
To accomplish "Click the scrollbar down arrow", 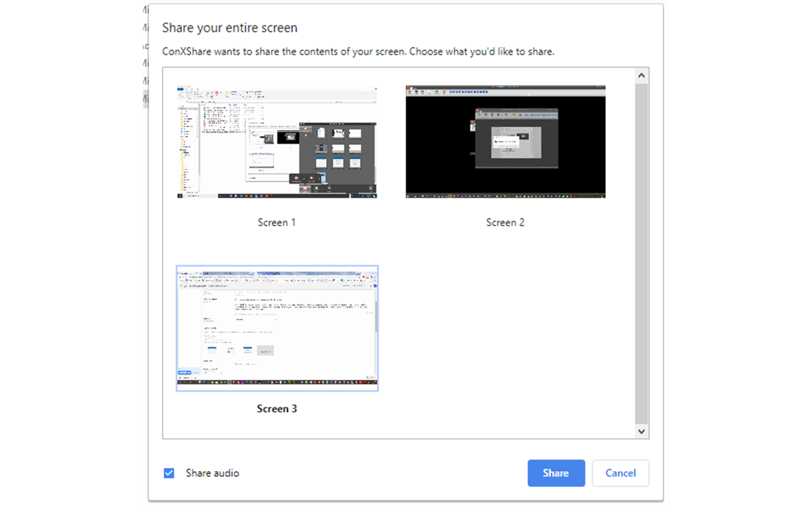I will click(641, 431).
